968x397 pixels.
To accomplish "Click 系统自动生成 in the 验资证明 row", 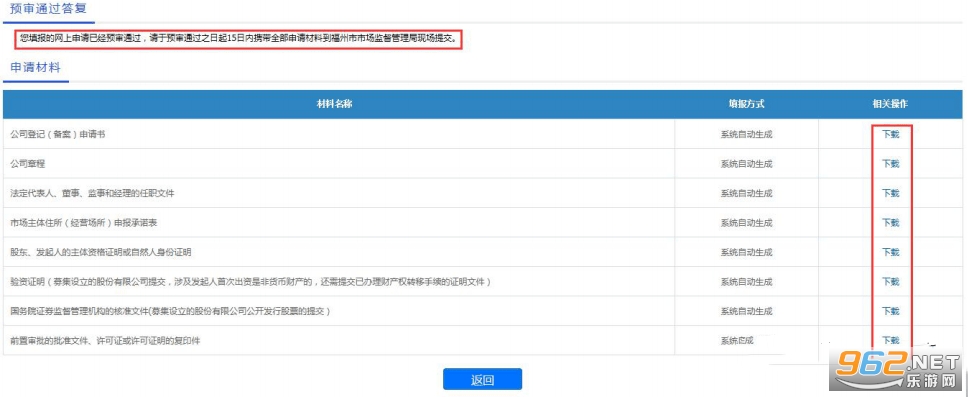I will tap(746, 282).
